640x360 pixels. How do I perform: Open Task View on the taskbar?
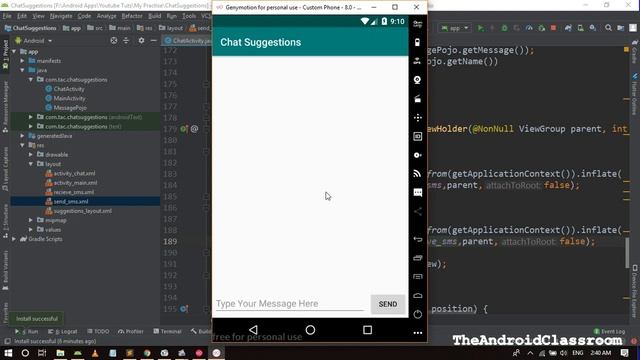pyautogui.click(x=42, y=353)
